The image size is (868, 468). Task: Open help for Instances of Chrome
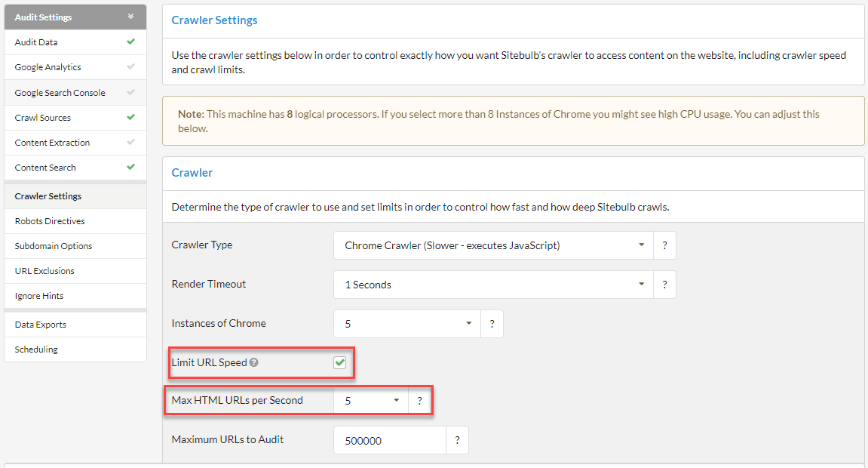tap(492, 324)
